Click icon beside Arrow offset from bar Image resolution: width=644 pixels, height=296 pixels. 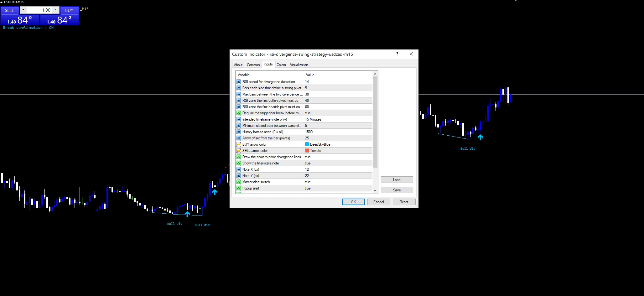pos(239,138)
